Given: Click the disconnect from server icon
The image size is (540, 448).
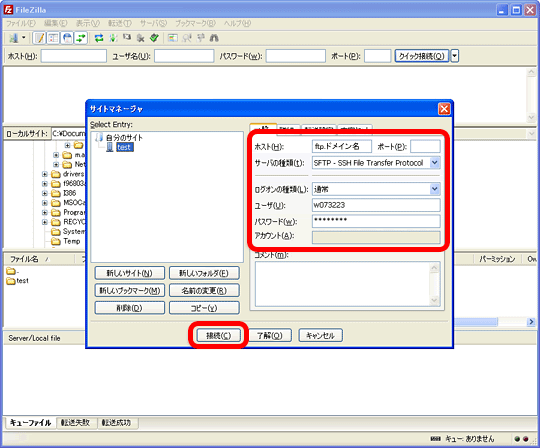Looking at the screenshot, I should (x=141, y=38).
